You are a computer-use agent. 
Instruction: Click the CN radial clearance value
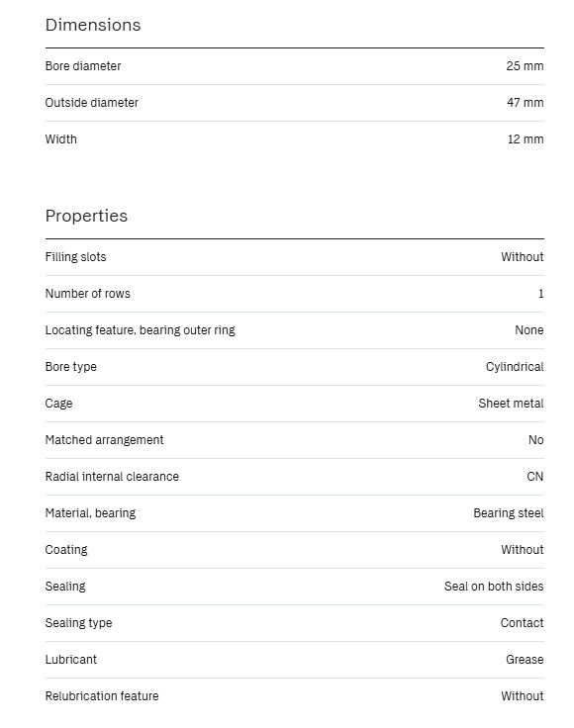coord(535,477)
